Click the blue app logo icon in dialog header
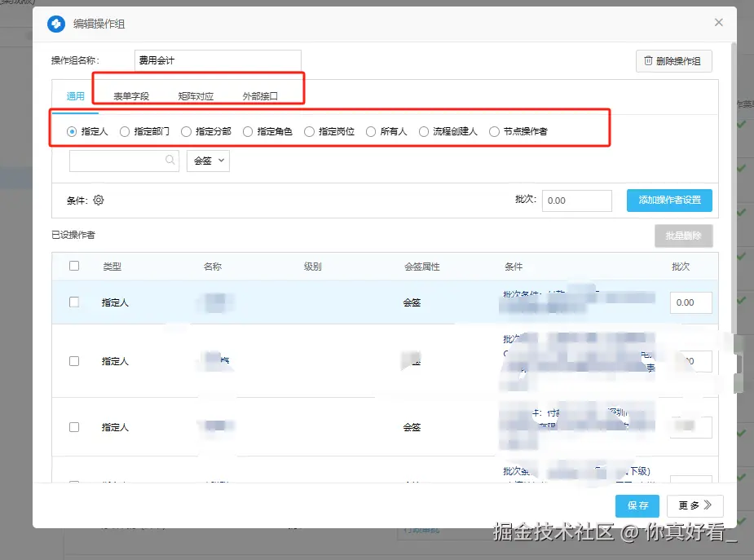Viewport: 754px width, 560px height. [x=56, y=24]
